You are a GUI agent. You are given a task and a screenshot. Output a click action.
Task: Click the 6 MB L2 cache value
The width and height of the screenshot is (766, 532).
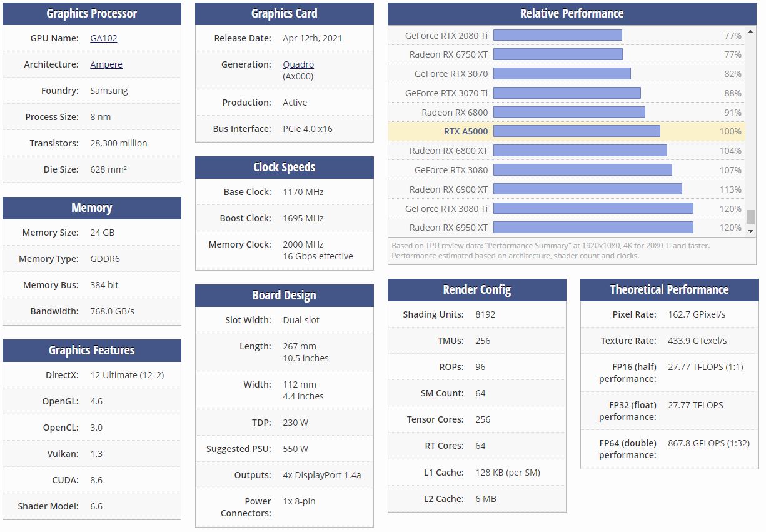[487, 499]
